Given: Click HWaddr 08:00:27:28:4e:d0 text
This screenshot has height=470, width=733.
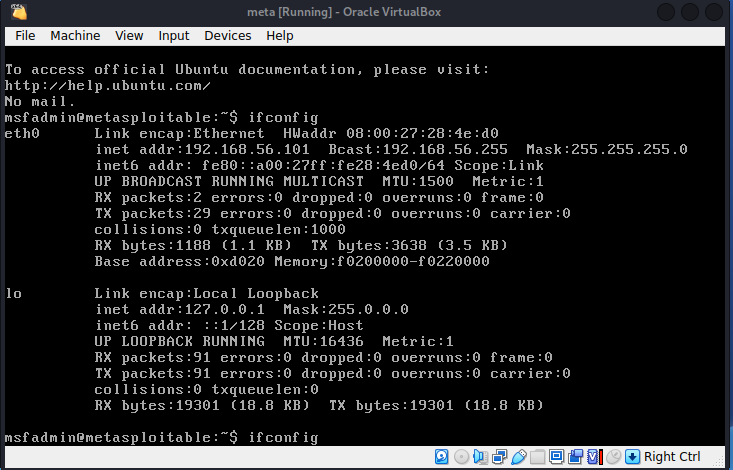Looking at the screenshot, I should point(391,133).
